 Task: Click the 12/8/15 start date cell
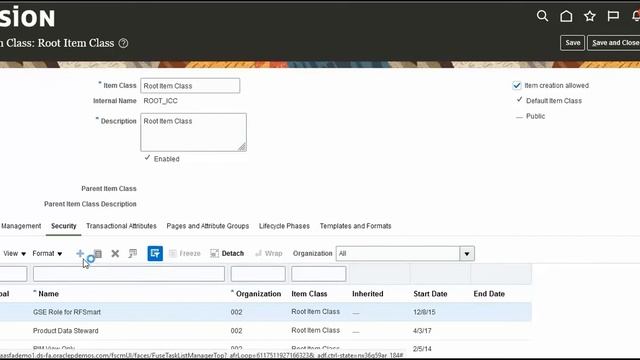(x=424, y=312)
